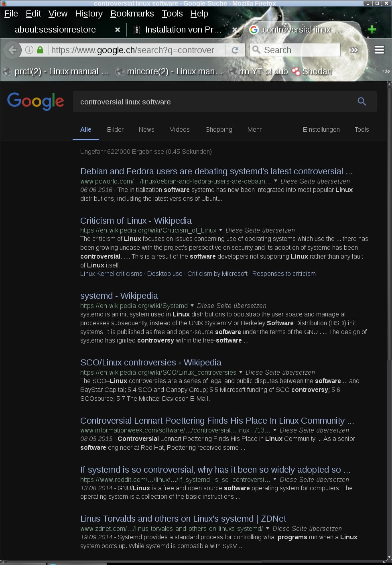This screenshot has width=392, height=565.
Task: Select the Videos search tab
Action: (x=180, y=129)
